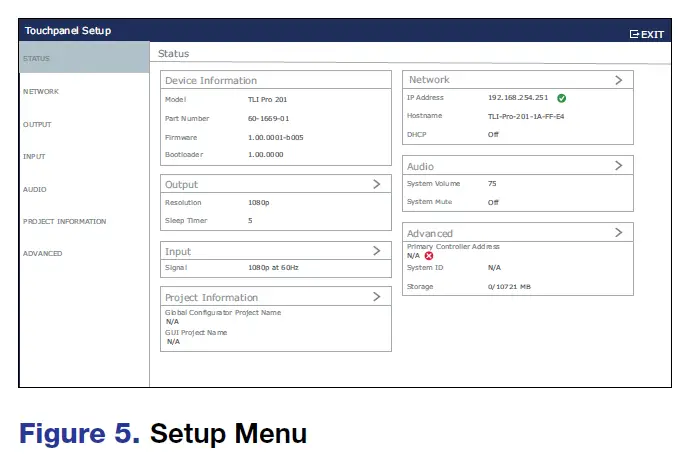Expand the Advanced panel chevron
Image resolution: width=693 pixels, height=464 pixels.
(x=619, y=232)
